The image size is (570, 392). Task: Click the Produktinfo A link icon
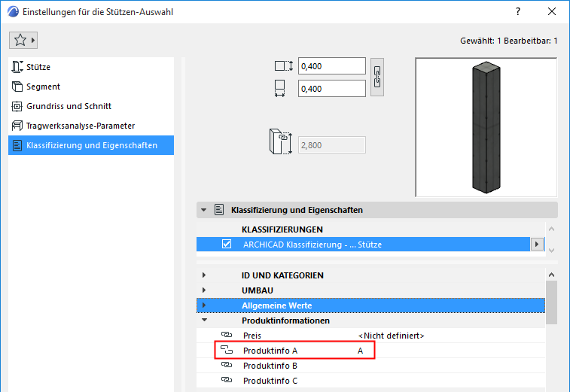click(x=227, y=351)
